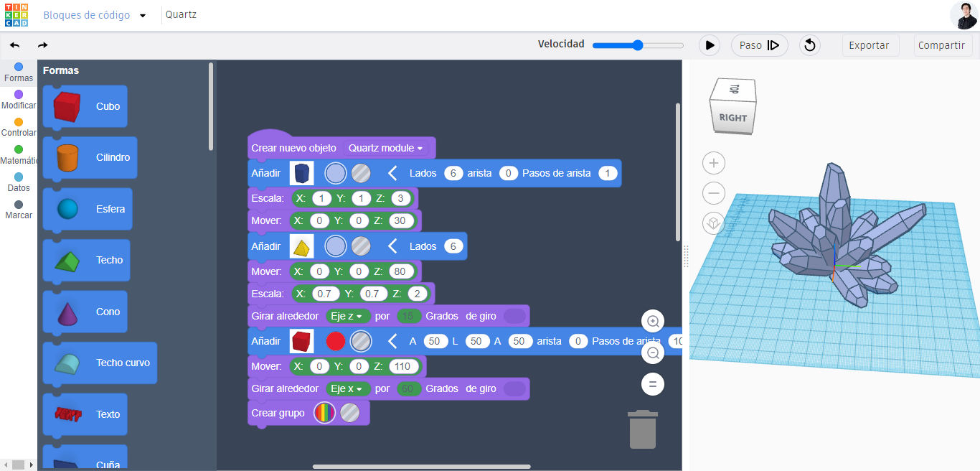Select solid color in pyramid Añadir block
Screen dimensions: 980x471
[x=335, y=246]
